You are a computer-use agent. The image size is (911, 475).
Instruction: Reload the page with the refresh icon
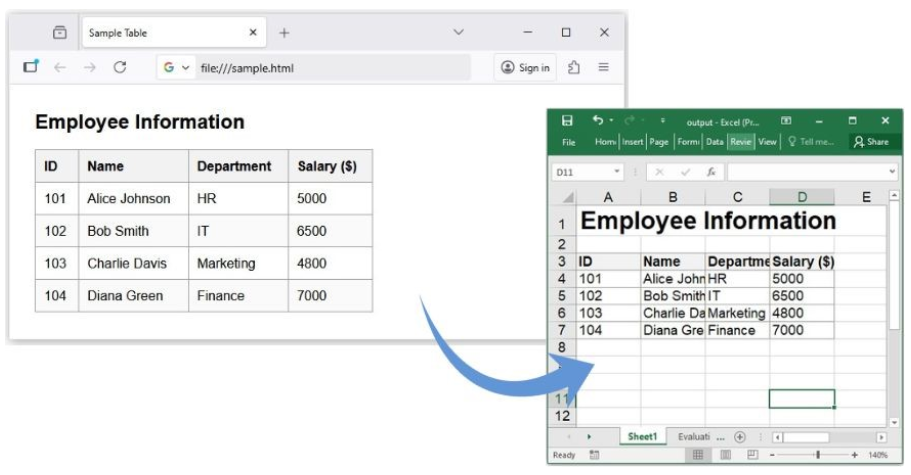click(120, 67)
